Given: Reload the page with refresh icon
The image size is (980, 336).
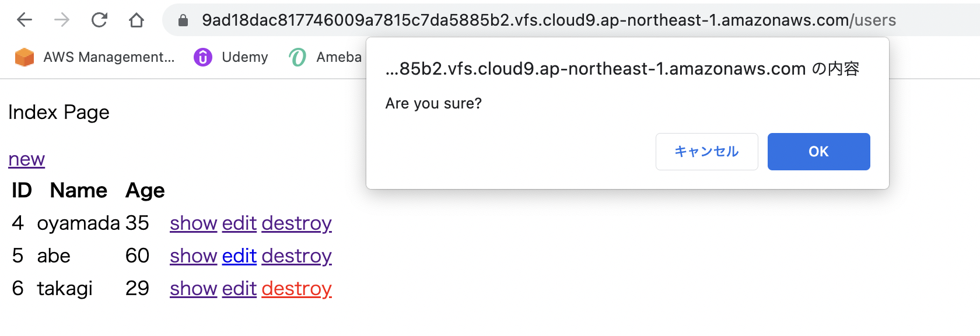Looking at the screenshot, I should pos(99,20).
